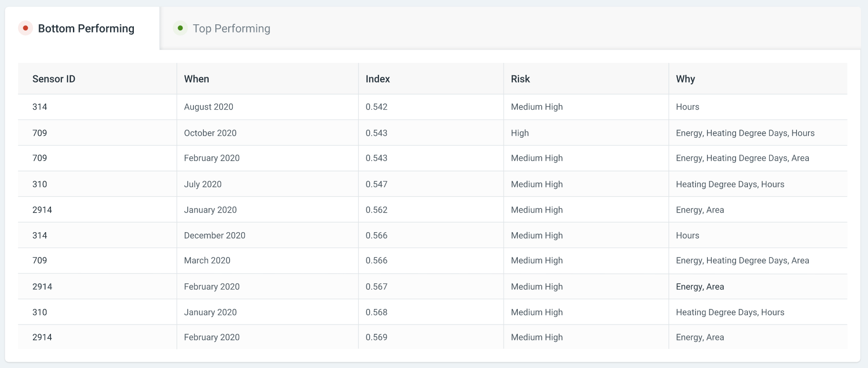
Task: Click the index value 0.567
Action: pos(376,287)
